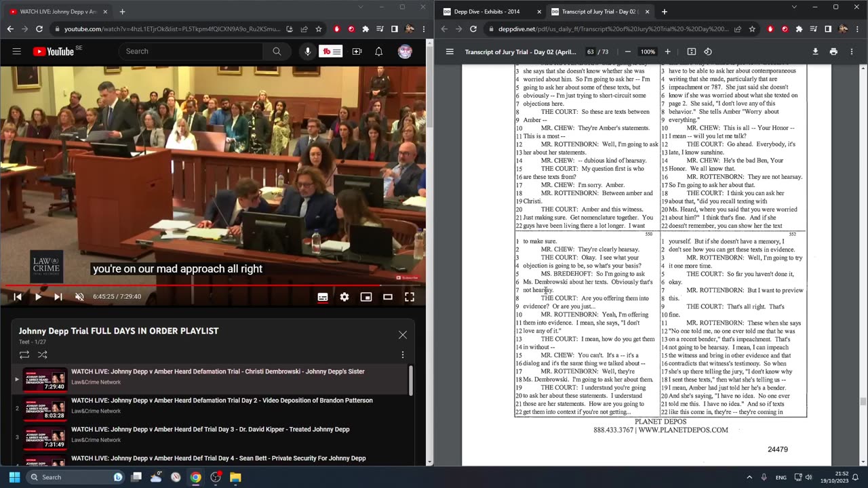This screenshot has width=868, height=488.
Task: Rotate the PDF counterclockwise
Action: [707, 52]
